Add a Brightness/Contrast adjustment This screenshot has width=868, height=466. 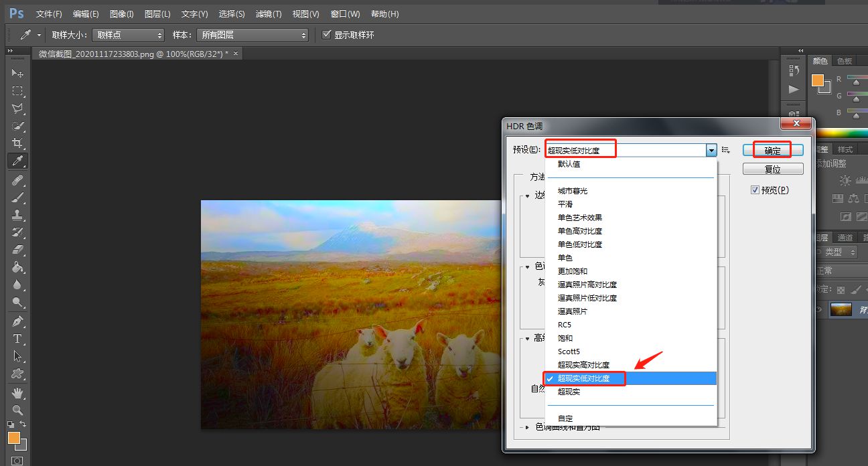point(845,180)
